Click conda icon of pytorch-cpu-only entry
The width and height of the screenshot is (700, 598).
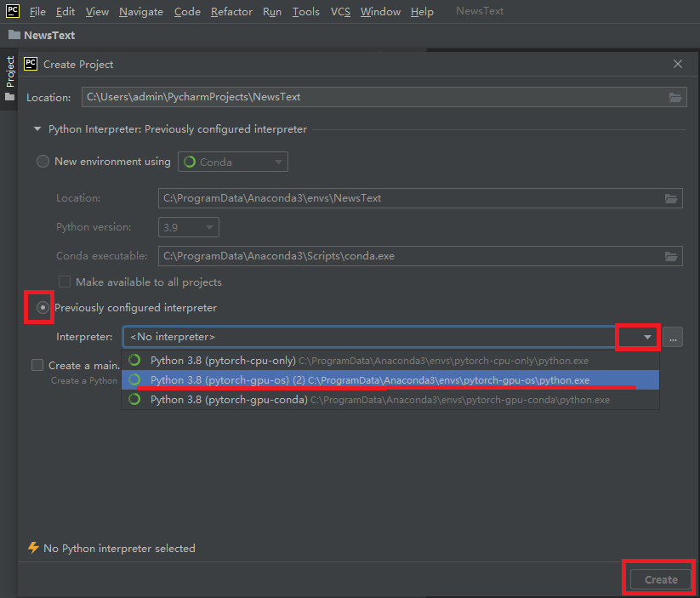[x=134, y=360]
